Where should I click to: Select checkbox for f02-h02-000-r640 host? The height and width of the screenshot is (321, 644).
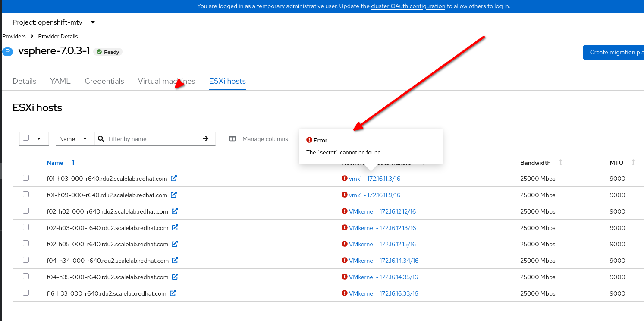pyautogui.click(x=26, y=211)
